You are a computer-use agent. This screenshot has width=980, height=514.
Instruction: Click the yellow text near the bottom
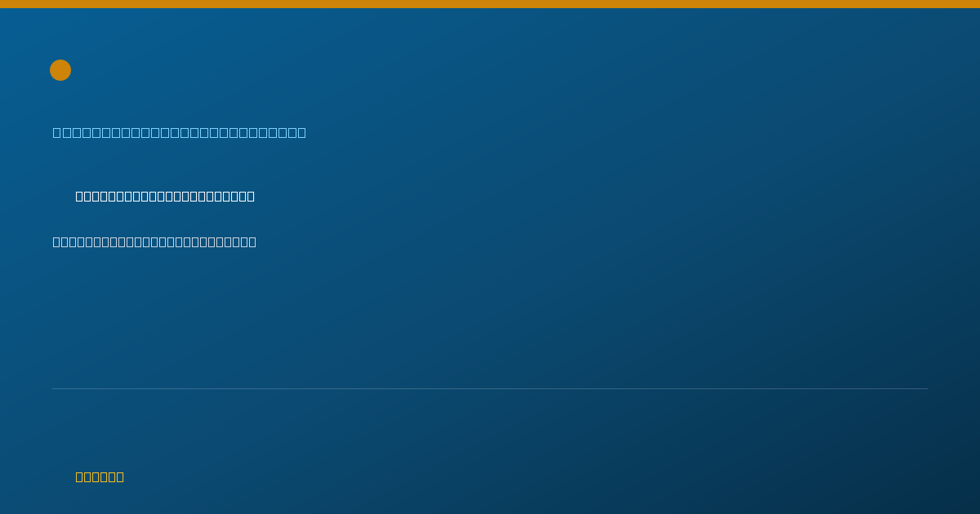click(x=100, y=476)
